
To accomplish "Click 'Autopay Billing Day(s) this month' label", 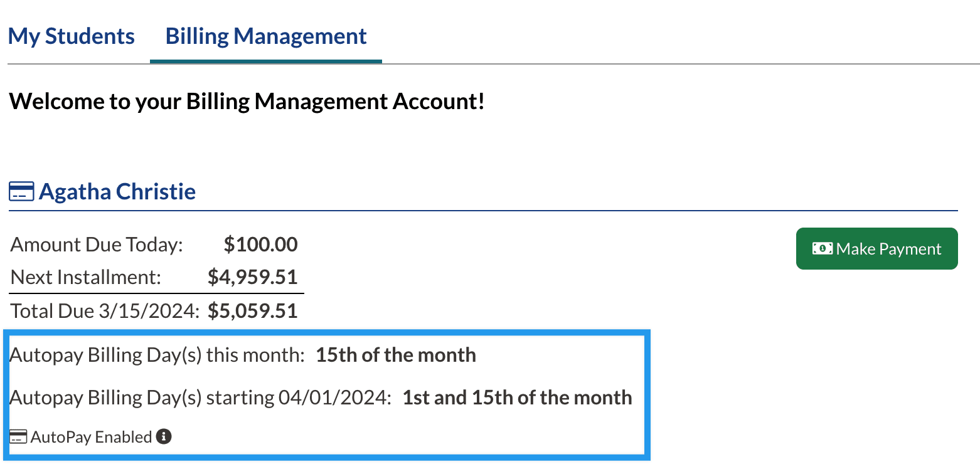I will 157,355.
